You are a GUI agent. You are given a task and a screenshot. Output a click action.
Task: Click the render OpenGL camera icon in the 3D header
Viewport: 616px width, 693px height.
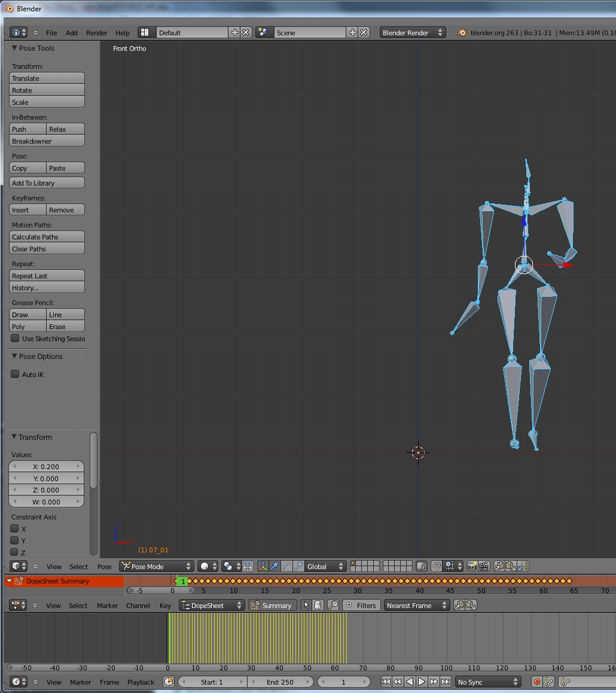pyautogui.click(x=472, y=566)
